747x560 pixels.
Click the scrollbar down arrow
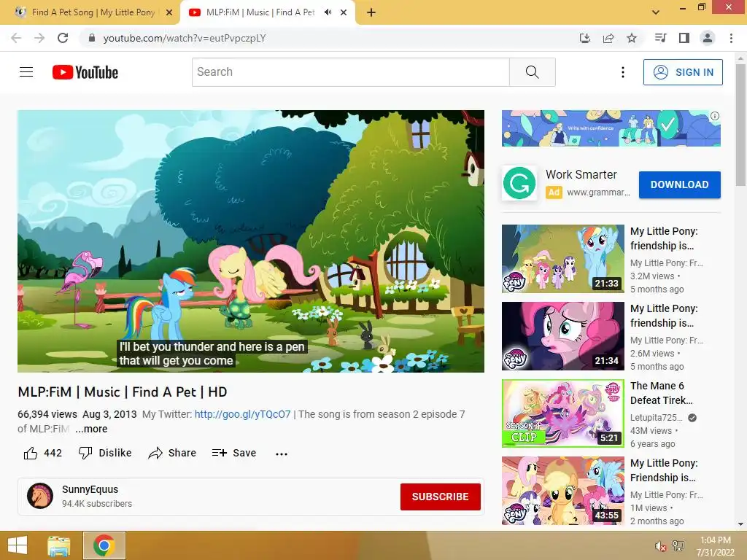[x=740, y=524]
